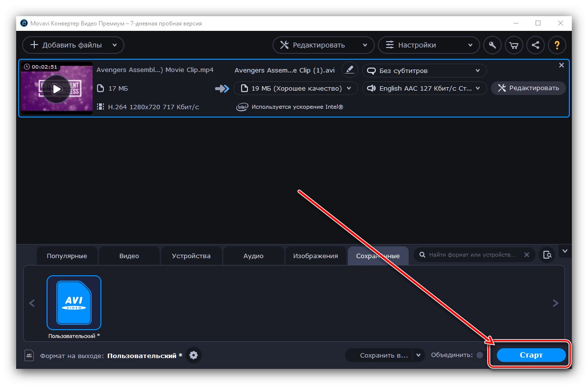Open the Add files dropdown arrow
588x385 pixels.
click(115, 45)
